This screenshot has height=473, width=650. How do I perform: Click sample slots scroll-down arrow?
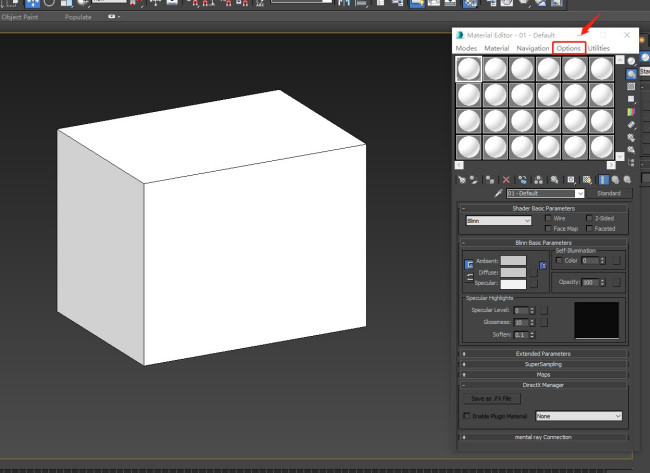(x=620, y=156)
